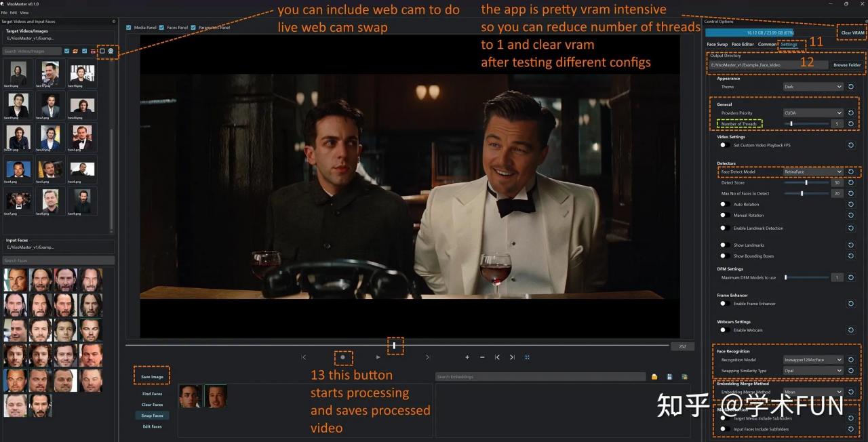Click the Clear Faces button
Viewport: 868px width, 442px height.
tap(152, 405)
